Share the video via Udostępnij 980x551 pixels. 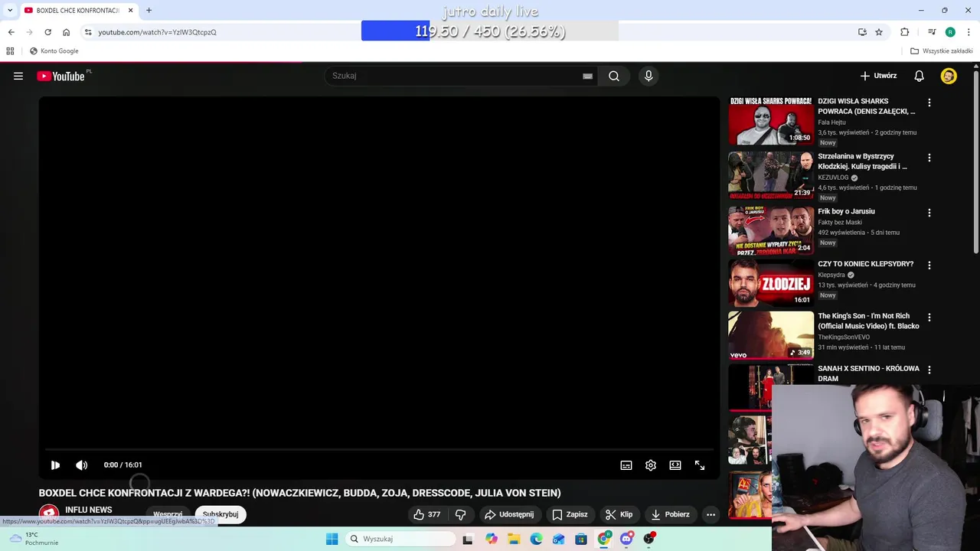tap(509, 514)
